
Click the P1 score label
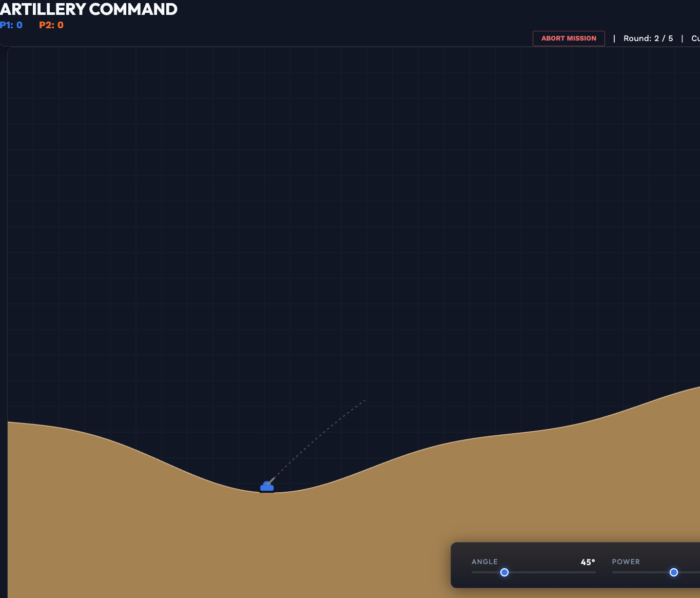(x=11, y=25)
